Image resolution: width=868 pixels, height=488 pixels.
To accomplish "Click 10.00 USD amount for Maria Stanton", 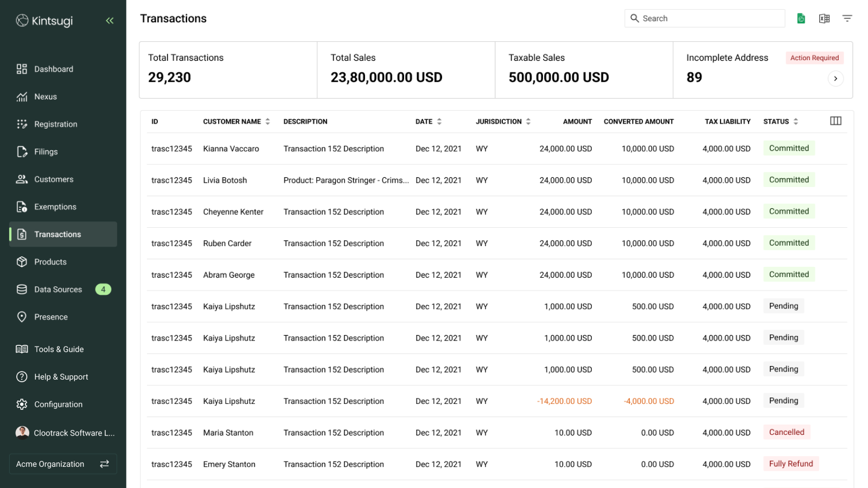I will [x=573, y=433].
